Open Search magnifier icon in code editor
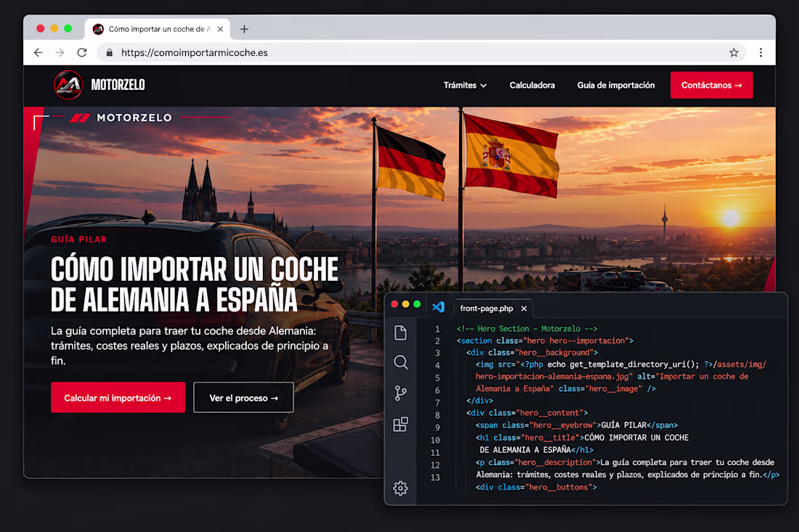This screenshot has width=799, height=532. coord(400,362)
